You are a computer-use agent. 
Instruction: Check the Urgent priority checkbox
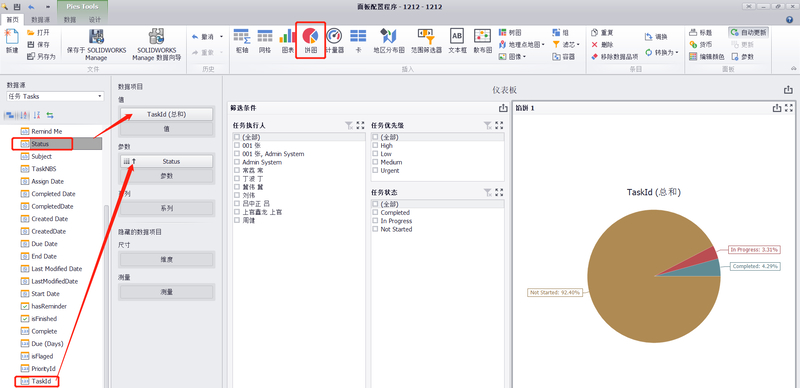pyautogui.click(x=375, y=171)
